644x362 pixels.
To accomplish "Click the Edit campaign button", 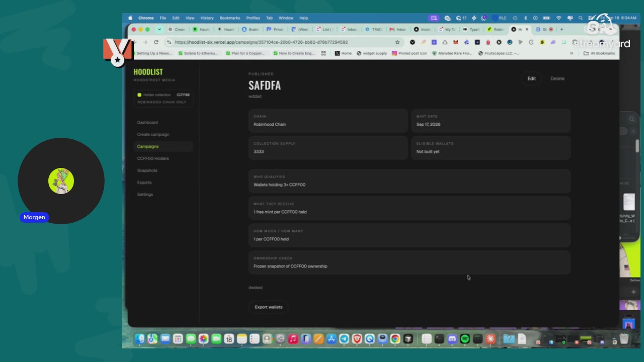I will (x=531, y=78).
